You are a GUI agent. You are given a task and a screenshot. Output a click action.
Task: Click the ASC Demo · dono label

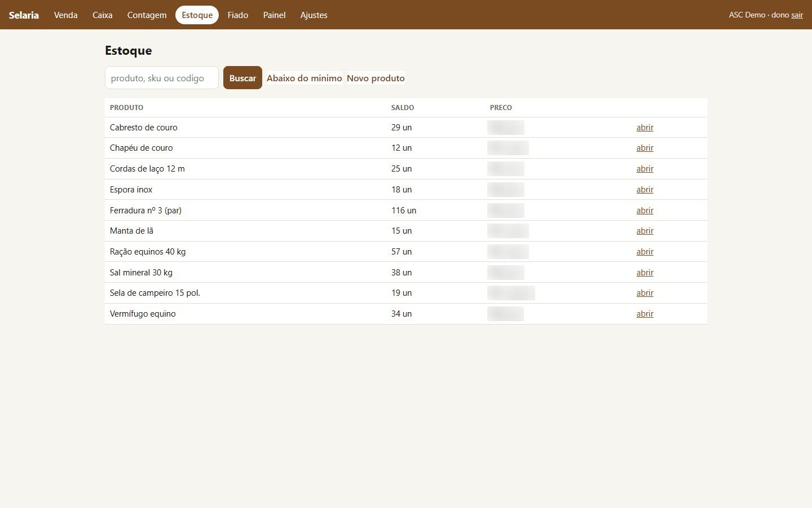759,15
